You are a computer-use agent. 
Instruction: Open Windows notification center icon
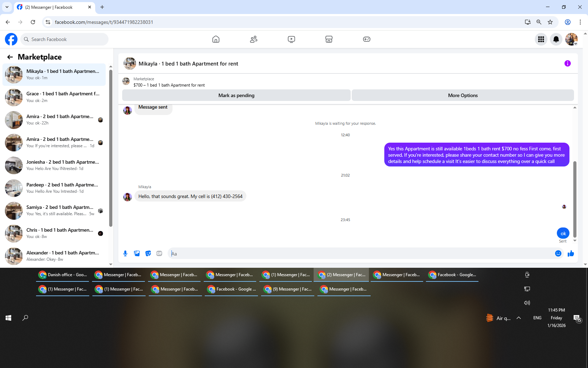coord(577,318)
